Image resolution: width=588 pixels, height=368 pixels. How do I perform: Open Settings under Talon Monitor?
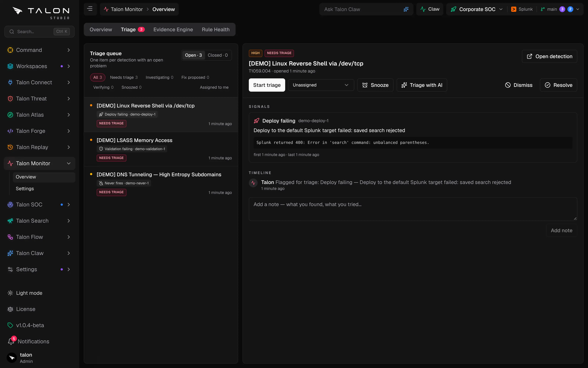click(25, 189)
